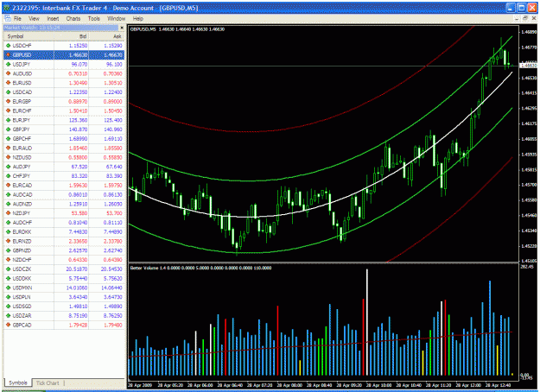Sort by the Bid column header
Screen dimensions: 540x392
click(x=83, y=36)
